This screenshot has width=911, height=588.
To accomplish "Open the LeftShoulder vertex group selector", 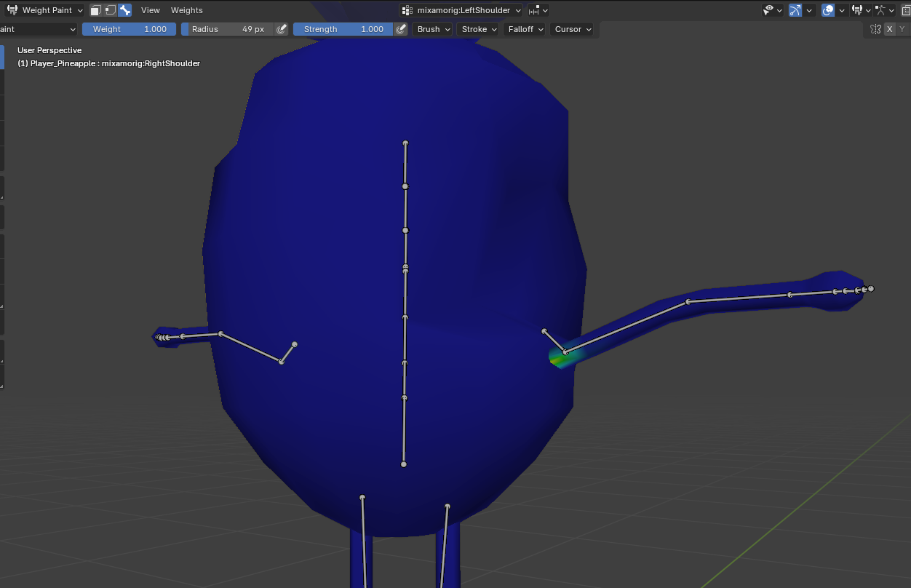I will [x=462, y=10].
